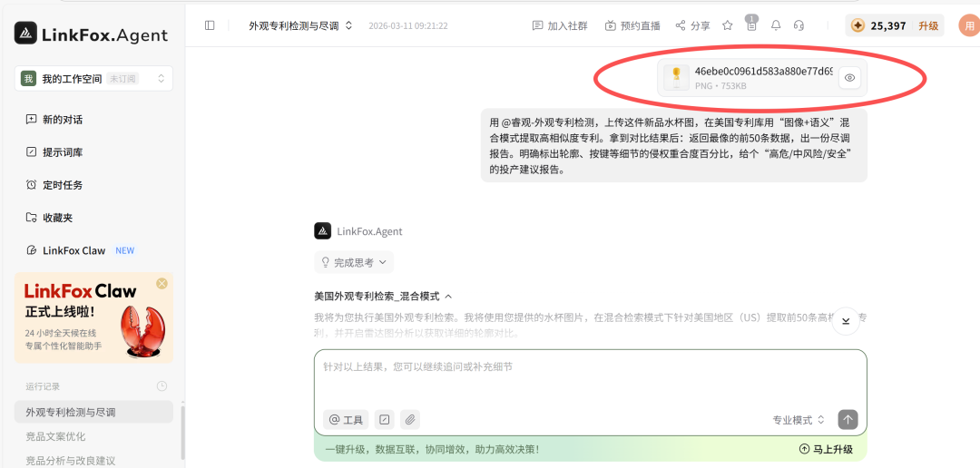
Task: Click the attached PNG file thumbnail
Action: pos(676,78)
